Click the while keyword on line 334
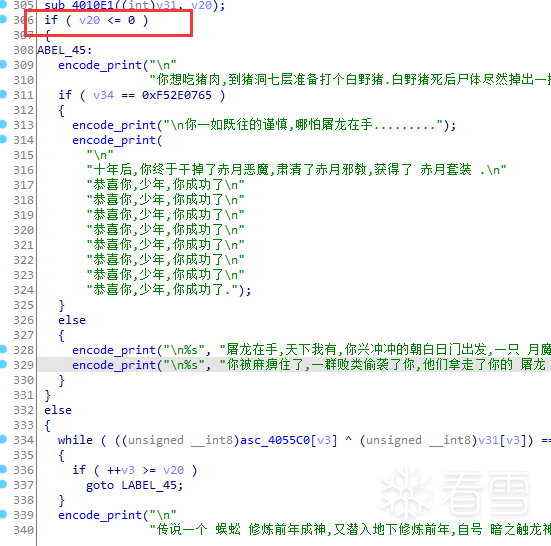Screen dimensions: 551x546 (75, 440)
